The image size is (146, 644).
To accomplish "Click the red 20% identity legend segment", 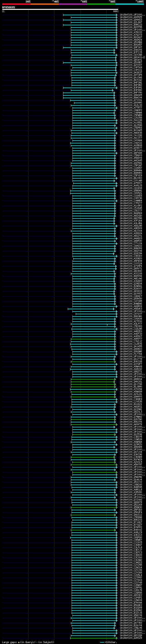I will tap(16, 4).
